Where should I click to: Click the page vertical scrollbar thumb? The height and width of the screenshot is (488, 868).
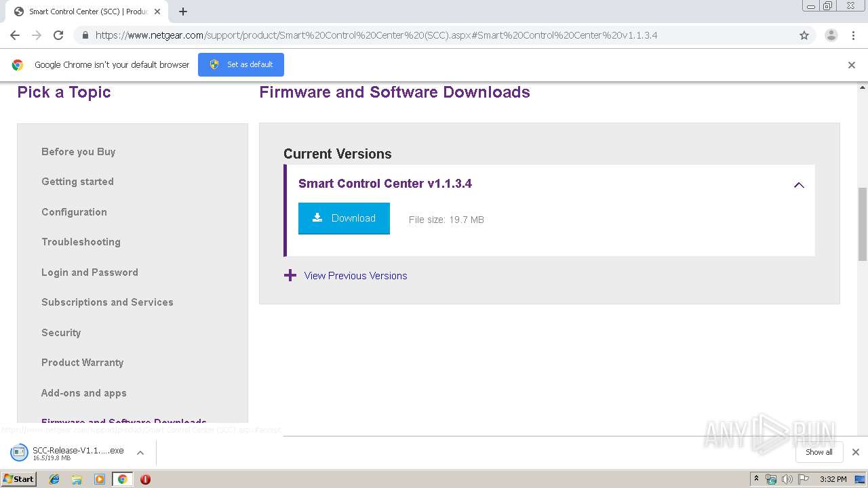pos(863,224)
